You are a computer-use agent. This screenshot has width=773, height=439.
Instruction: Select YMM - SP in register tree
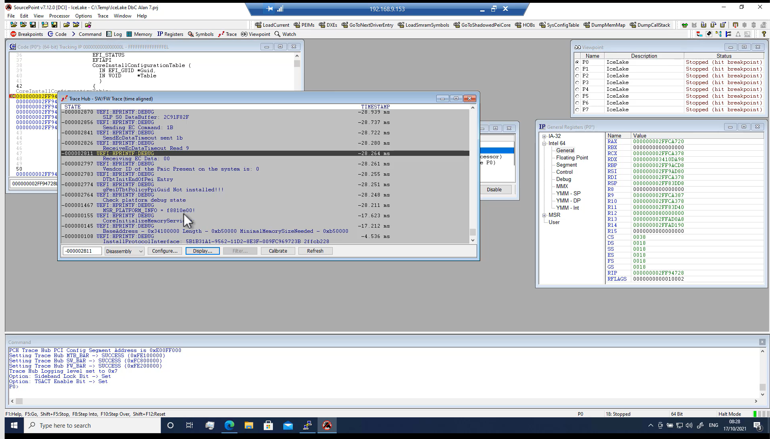click(x=568, y=193)
